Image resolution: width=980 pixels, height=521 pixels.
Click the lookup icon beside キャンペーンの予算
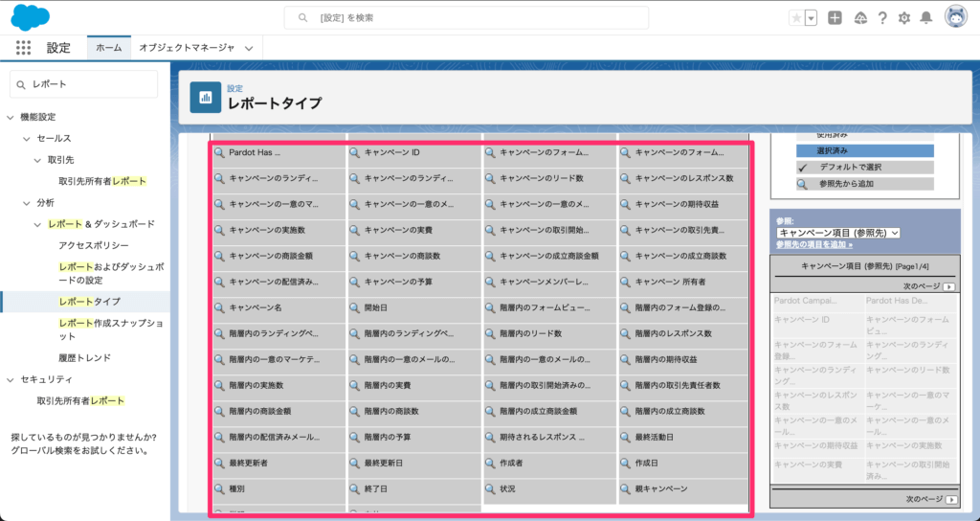(x=354, y=283)
